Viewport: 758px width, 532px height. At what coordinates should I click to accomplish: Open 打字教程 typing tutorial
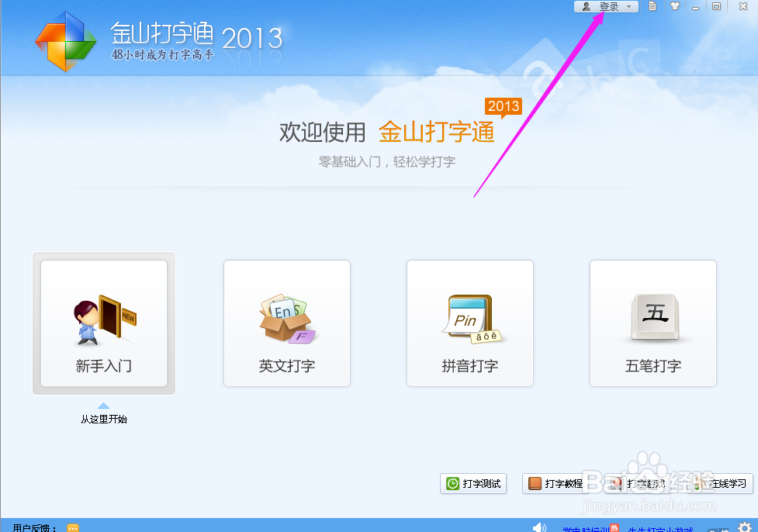(556, 483)
